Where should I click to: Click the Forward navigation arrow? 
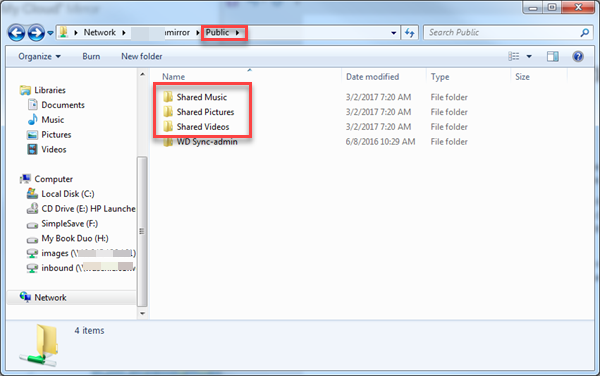point(36,33)
